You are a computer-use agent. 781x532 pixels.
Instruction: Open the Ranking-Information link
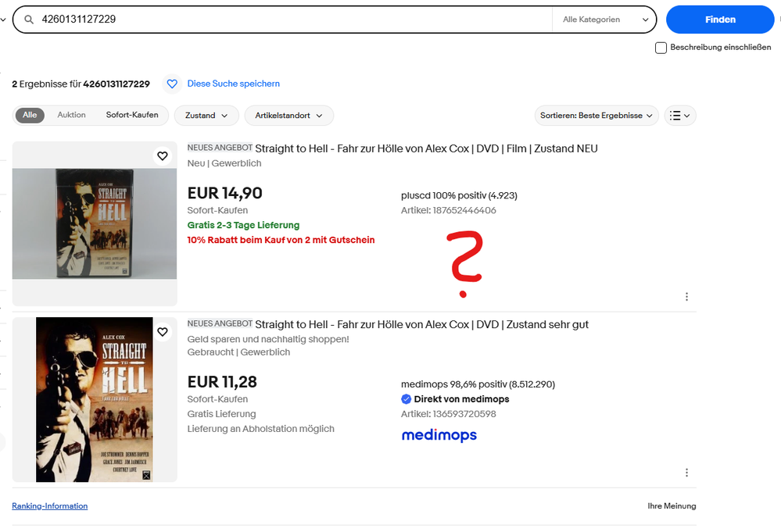(x=49, y=505)
